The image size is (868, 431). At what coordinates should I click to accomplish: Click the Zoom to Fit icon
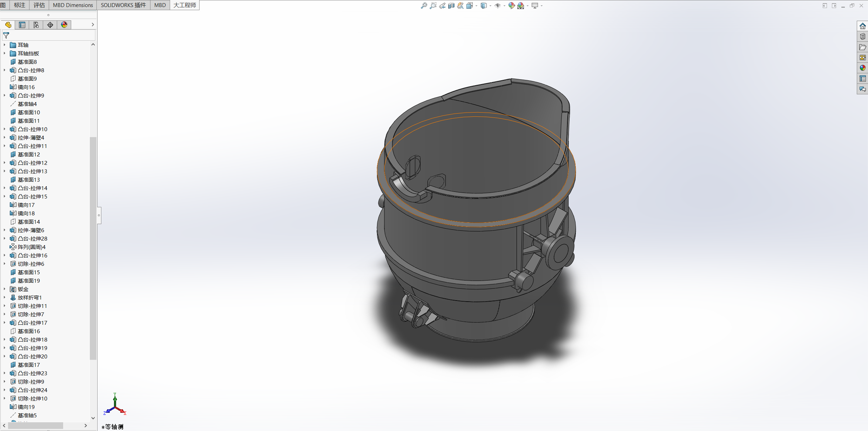point(424,6)
